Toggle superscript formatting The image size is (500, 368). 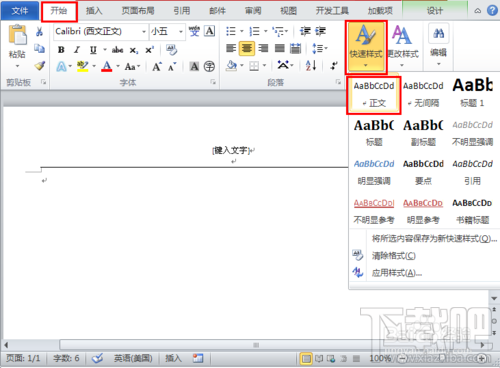coord(149,50)
